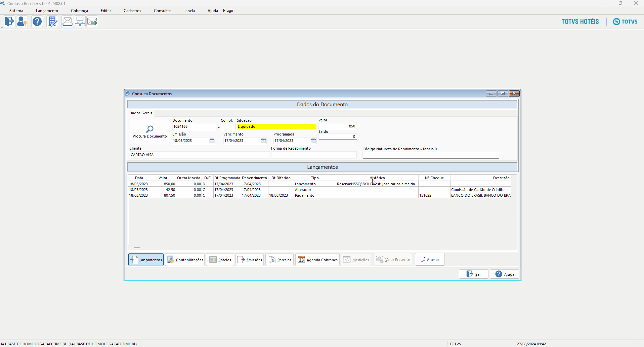Viewport: 644px width, 347px height.
Task: Select the Dados Gerais tab
Action: tap(141, 113)
